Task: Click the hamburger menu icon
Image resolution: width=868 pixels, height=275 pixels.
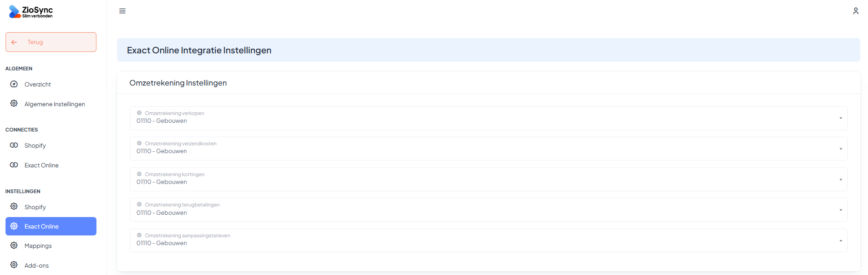Action: (x=122, y=11)
